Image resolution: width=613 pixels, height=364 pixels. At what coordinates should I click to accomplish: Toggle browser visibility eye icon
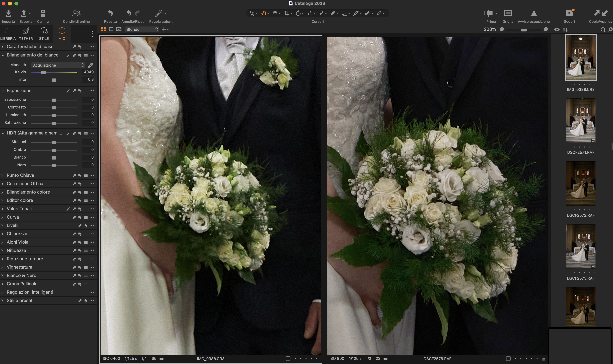[x=557, y=29]
